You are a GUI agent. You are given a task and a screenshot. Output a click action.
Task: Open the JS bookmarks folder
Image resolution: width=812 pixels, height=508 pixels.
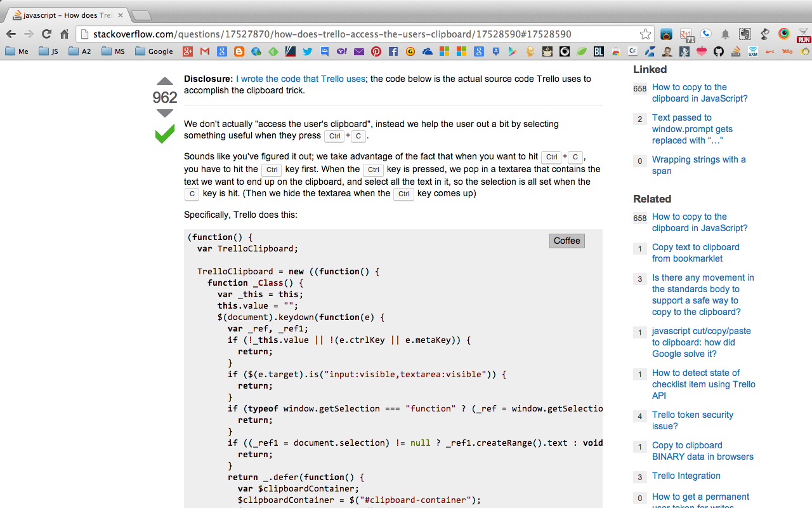(x=48, y=51)
